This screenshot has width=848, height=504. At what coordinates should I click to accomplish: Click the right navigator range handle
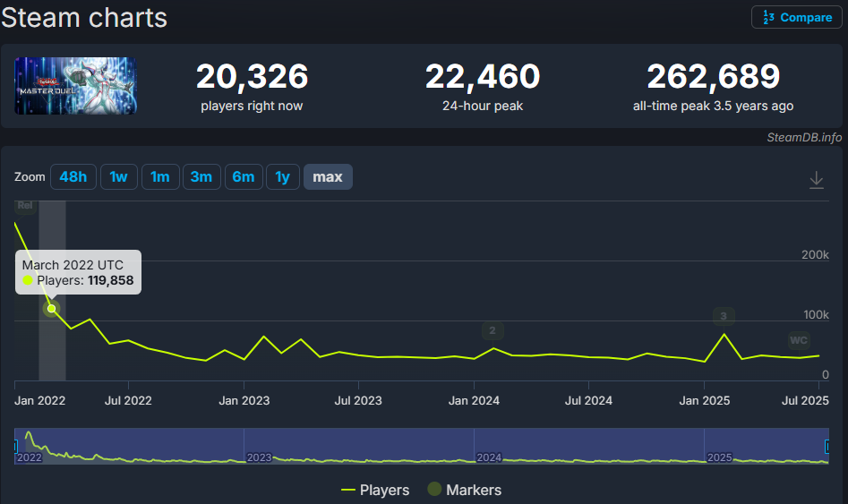click(827, 447)
